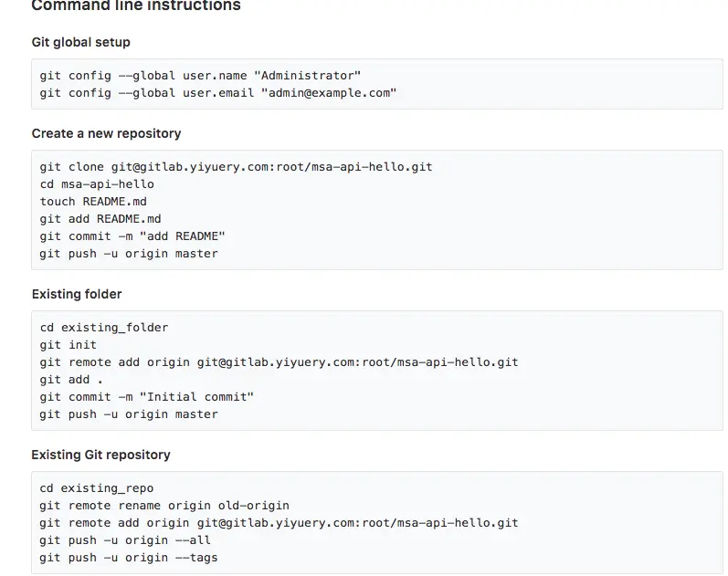Click the git commit "add README" line

pyautogui.click(x=132, y=236)
